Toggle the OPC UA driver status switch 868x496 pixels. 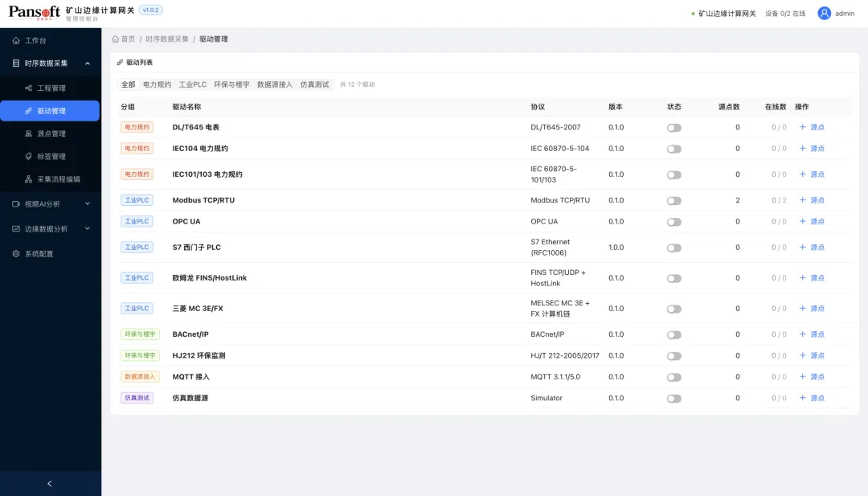pos(674,222)
